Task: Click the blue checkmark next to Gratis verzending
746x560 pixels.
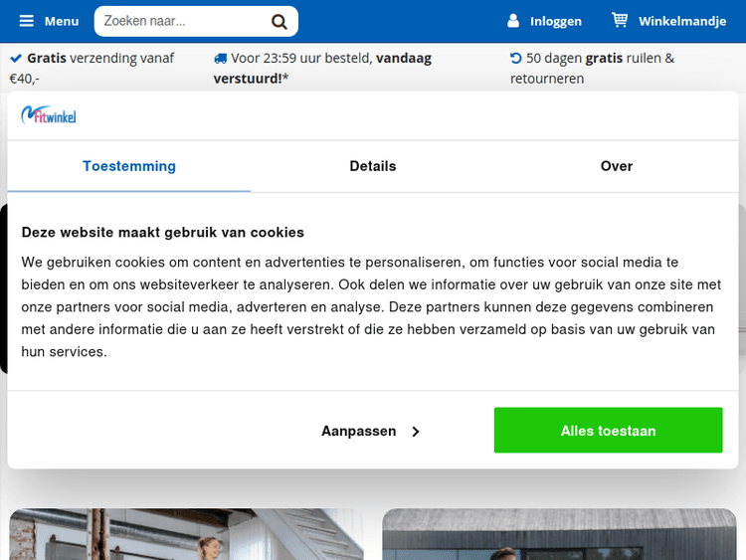Action: click(16, 58)
